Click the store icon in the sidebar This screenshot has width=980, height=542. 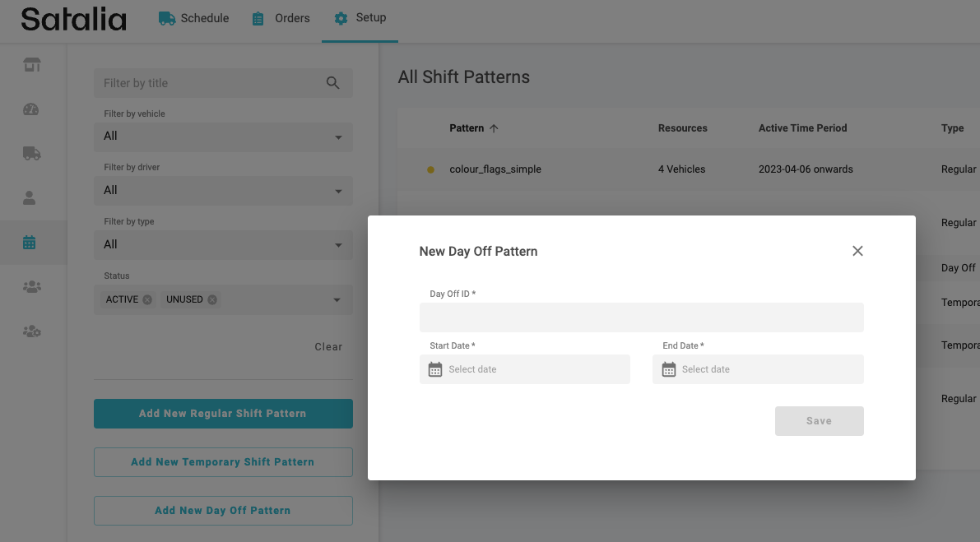tap(31, 65)
